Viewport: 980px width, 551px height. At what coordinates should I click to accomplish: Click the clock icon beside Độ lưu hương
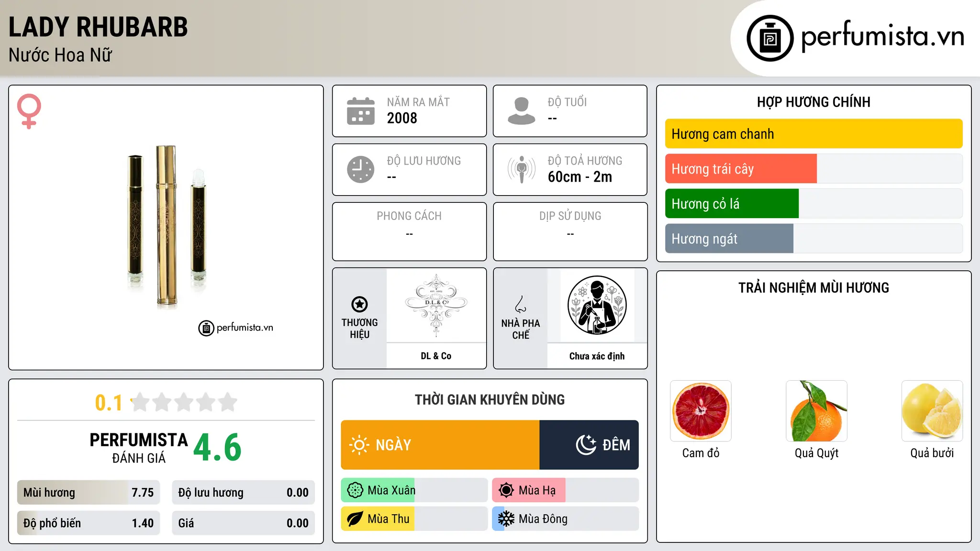pyautogui.click(x=361, y=169)
